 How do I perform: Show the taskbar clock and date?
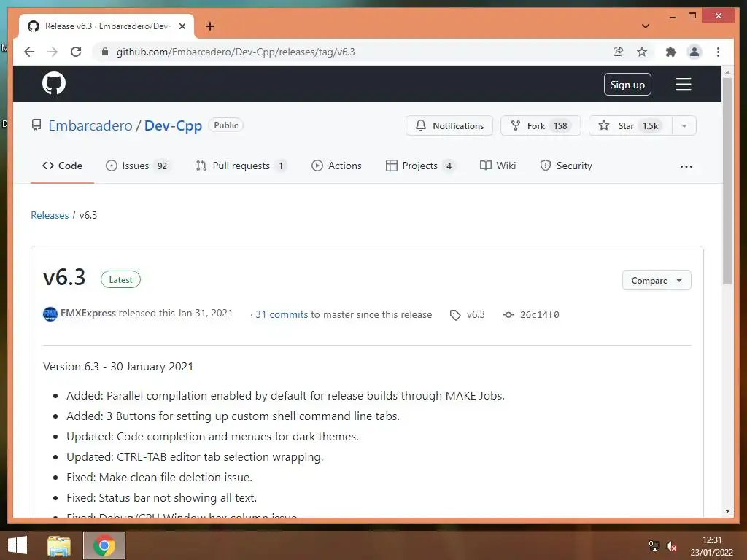point(712,546)
